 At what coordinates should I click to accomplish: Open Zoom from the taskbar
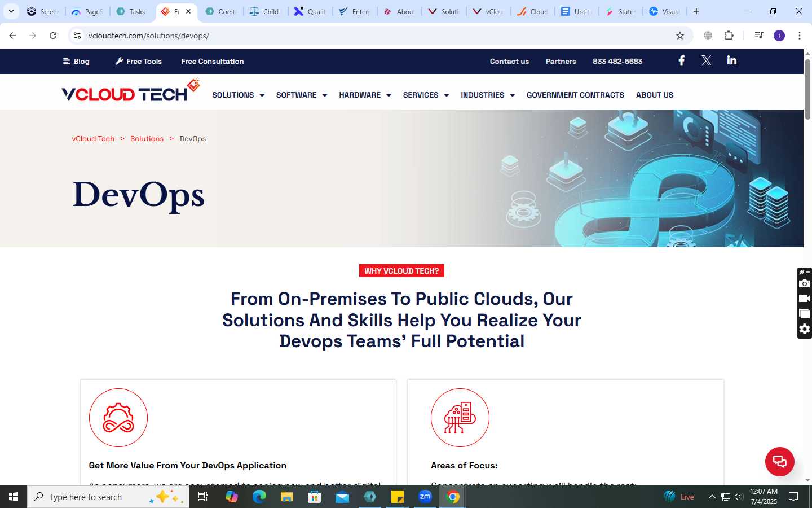[425, 497]
